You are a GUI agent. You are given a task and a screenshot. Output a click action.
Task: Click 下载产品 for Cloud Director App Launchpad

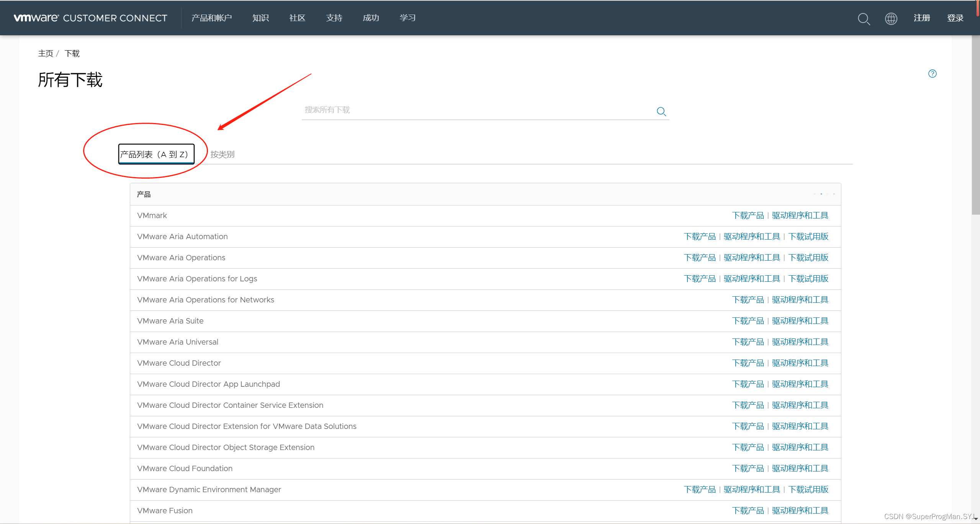click(x=748, y=384)
